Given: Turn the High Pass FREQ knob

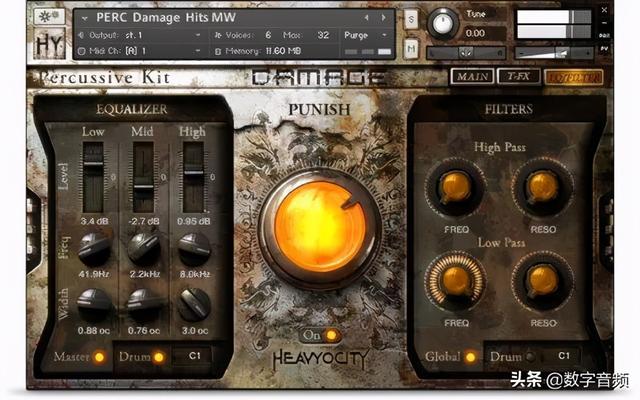Looking at the screenshot, I should tap(456, 189).
